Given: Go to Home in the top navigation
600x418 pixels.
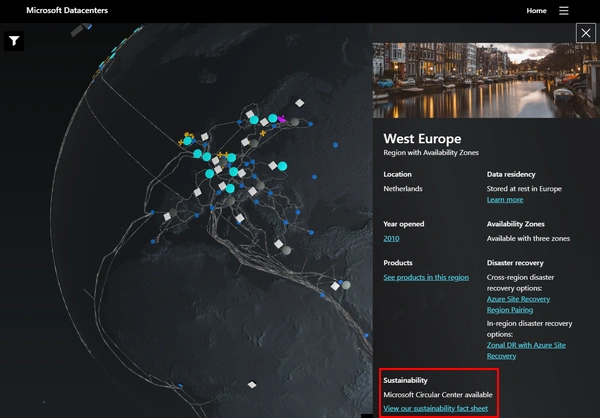Looking at the screenshot, I should pos(536,11).
